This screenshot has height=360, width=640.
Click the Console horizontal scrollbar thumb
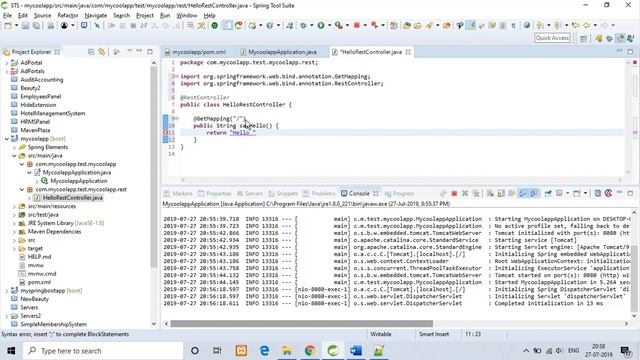(x=302, y=324)
